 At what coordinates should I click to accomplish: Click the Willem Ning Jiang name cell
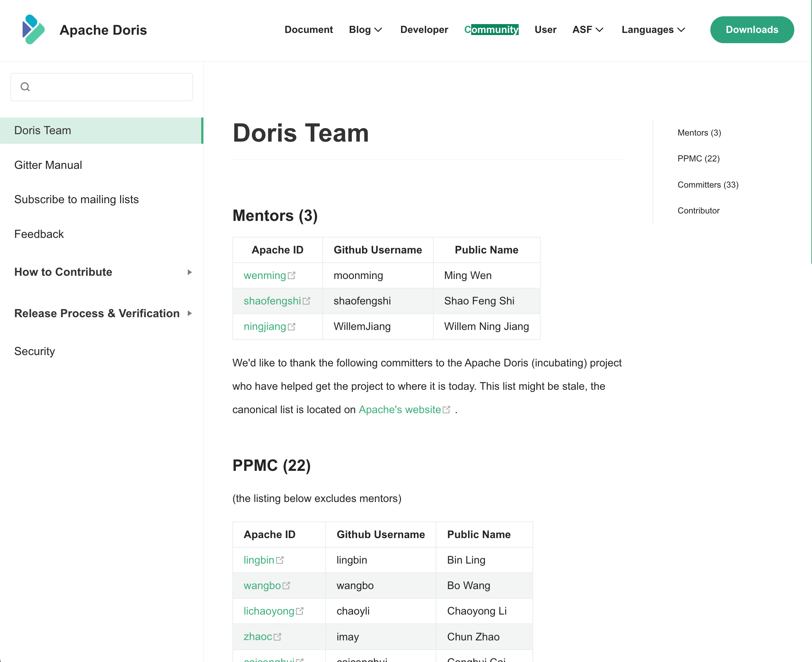(486, 326)
